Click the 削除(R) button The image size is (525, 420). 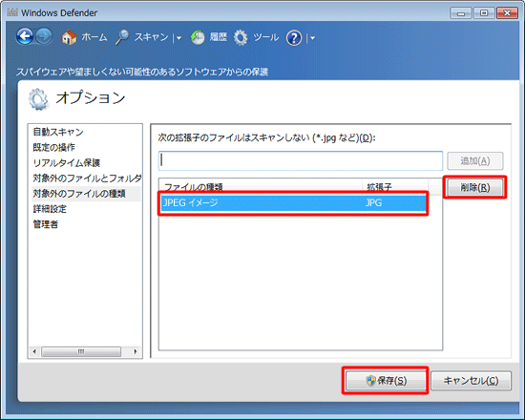coord(474,187)
